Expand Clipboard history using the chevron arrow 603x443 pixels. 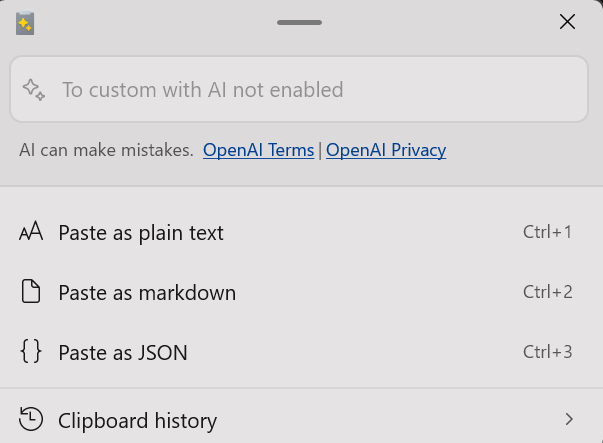(569, 419)
